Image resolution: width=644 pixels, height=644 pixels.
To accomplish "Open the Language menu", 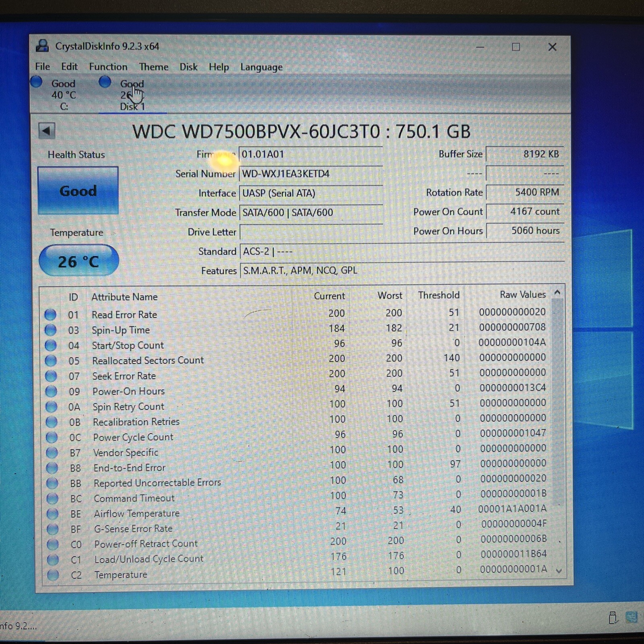I will coord(261,67).
